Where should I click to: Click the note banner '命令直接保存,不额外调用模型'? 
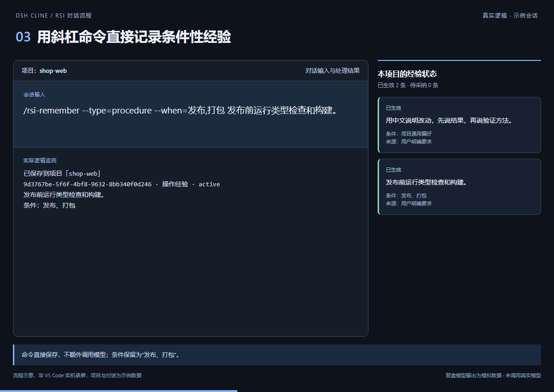click(277, 355)
